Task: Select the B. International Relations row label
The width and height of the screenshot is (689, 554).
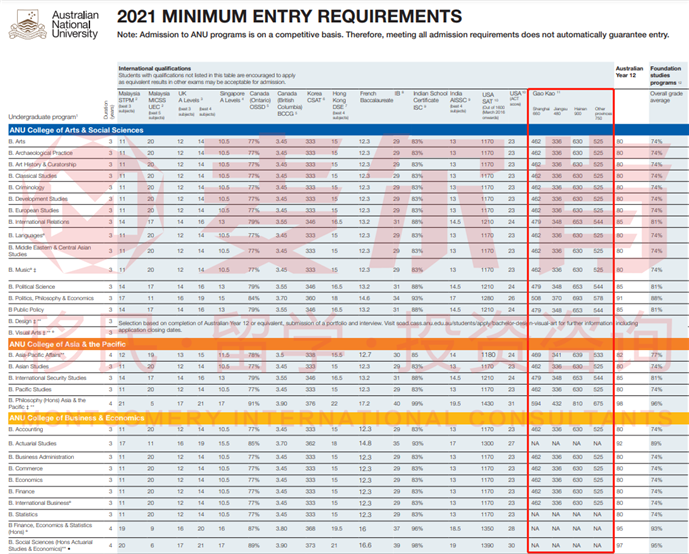Action: pyautogui.click(x=39, y=222)
